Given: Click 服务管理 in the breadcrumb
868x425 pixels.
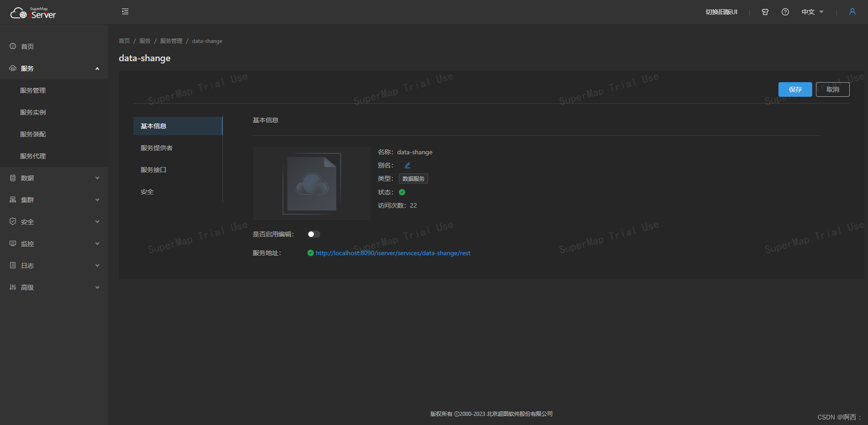Looking at the screenshot, I should coord(171,41).
